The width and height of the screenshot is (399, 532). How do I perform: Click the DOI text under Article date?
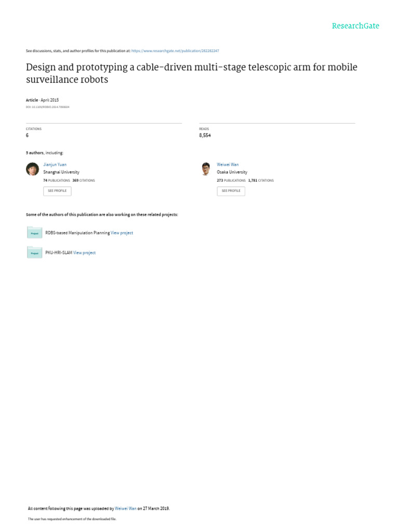(x=47, y=107)
